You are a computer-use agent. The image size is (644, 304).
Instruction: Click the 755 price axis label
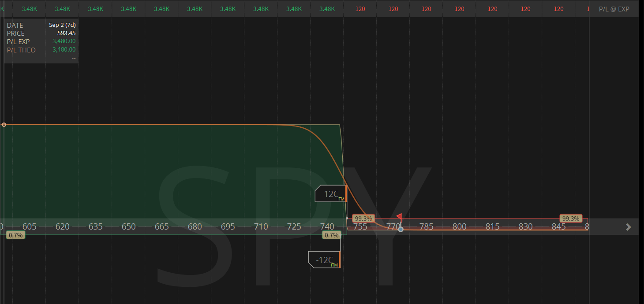pyautogui.click(x=360, y=226)
